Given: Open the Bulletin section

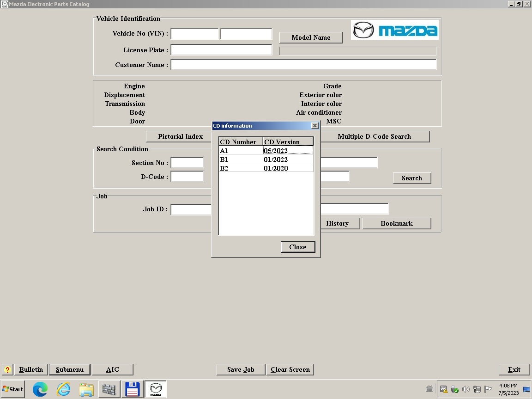Looking at the screenshot, I should tap(31, 369).
